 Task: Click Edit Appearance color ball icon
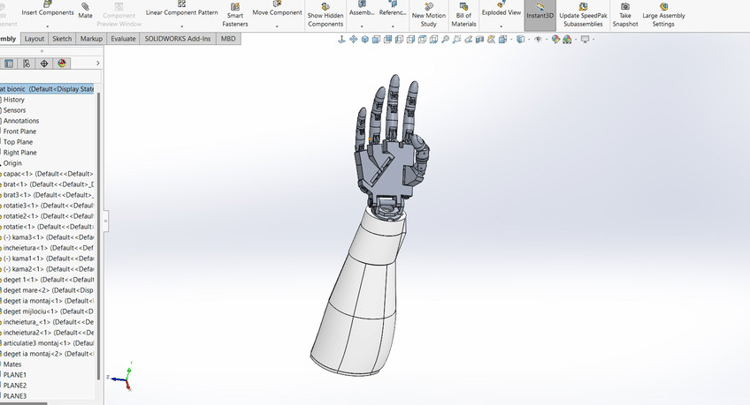pos(555,39)
